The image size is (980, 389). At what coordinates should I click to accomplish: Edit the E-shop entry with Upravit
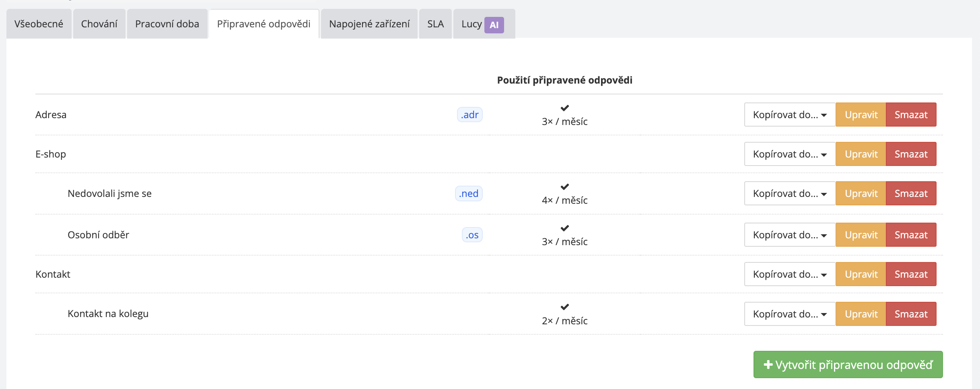tap(861, 154)
